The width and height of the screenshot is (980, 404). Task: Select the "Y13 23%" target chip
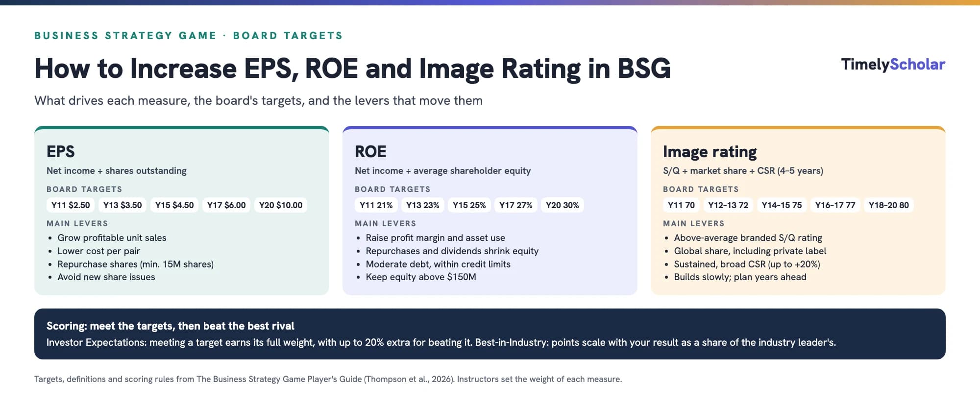pos(423,205)
